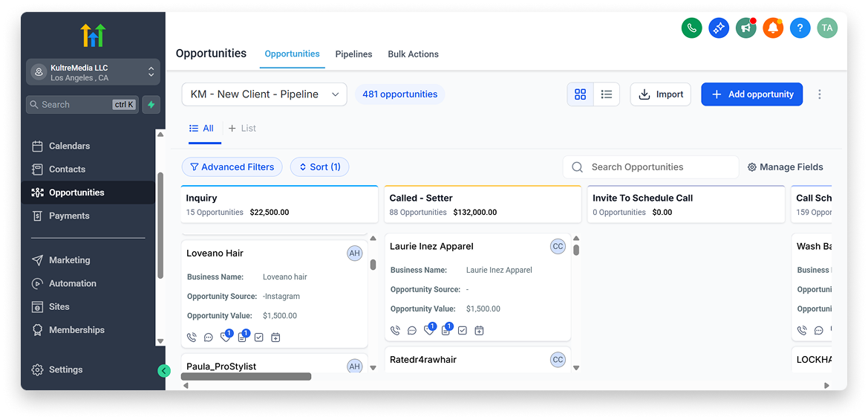Switch to list view layout
The width and height of the screenshot is (868, 420).
(x=607, y=94)
